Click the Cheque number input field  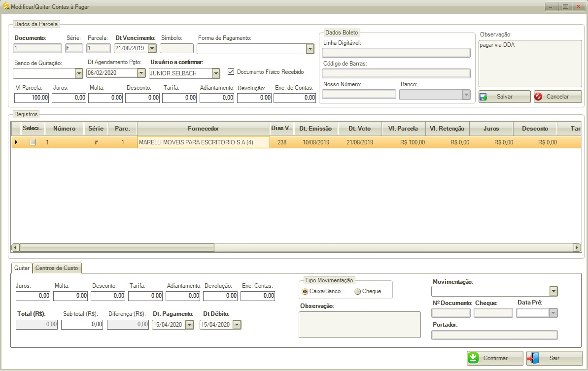click(x=493, y=313)
